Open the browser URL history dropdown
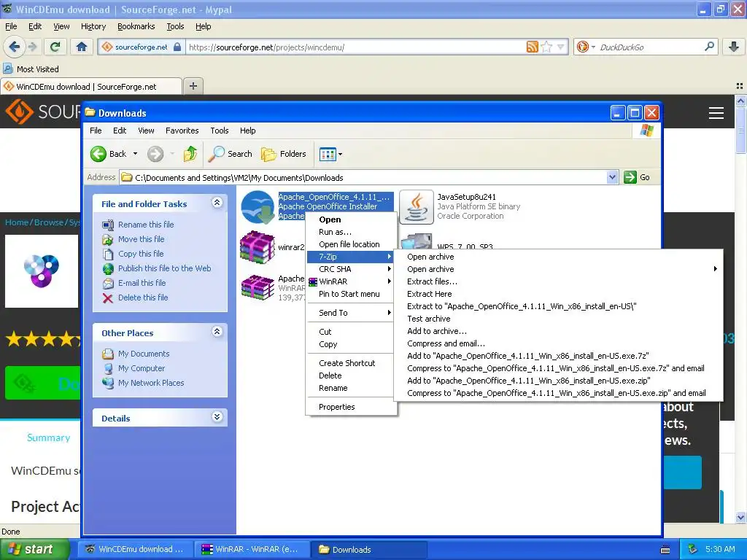The height and width of the screenshot is (560, 747). coord(561,47)
